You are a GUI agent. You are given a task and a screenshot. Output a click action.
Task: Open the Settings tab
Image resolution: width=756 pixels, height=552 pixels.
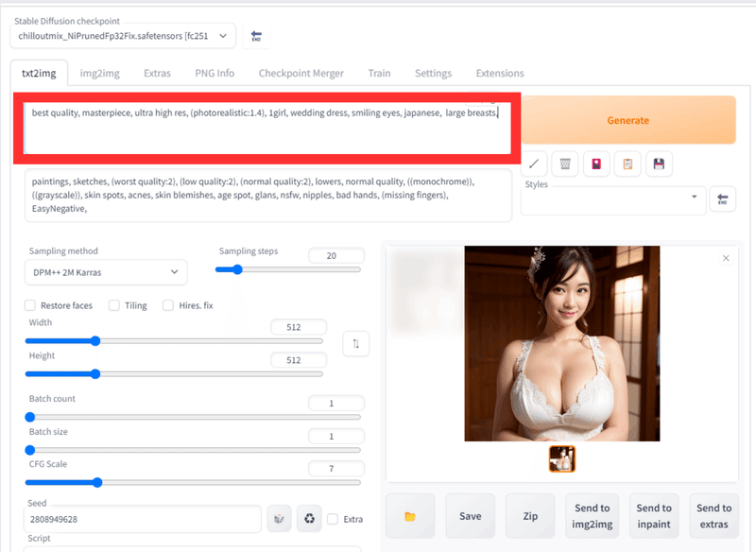click(434, 74)
